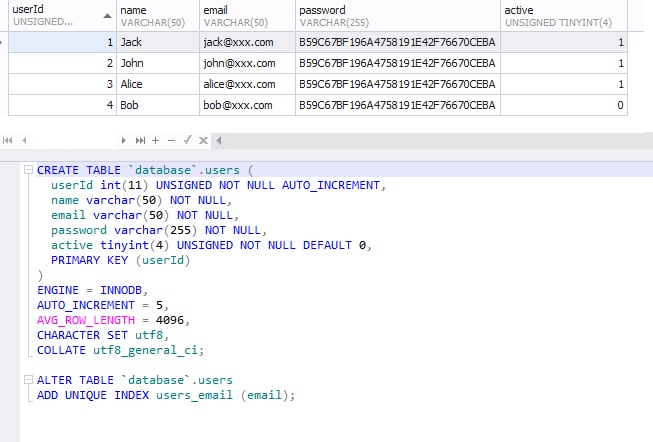Click the AVG_ROW_LENGTH keyword in code
Screen dimensions: 653x442
click(86, 320)
